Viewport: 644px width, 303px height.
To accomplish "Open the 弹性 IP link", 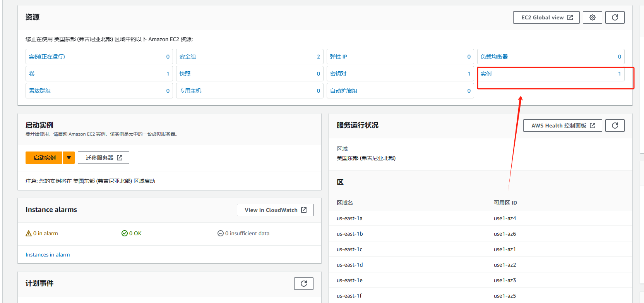I will tap(339, 57).
